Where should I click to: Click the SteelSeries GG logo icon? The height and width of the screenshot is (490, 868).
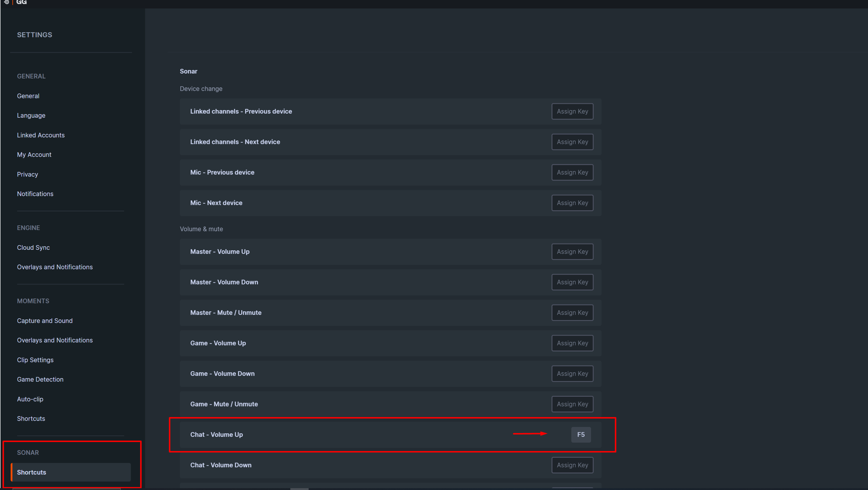[x=7, y=2]
